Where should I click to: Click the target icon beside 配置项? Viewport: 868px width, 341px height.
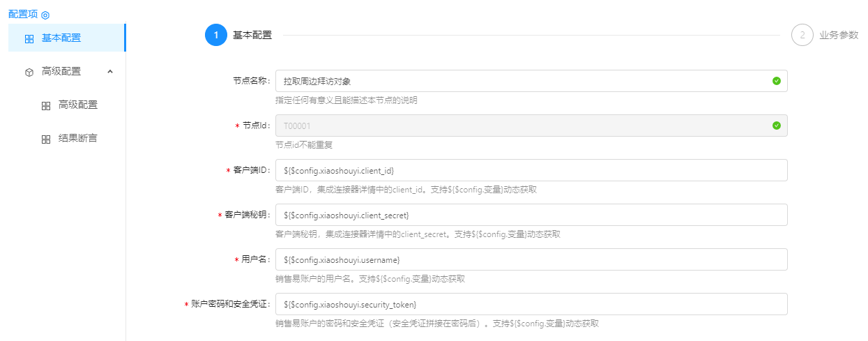click(45, 15)
